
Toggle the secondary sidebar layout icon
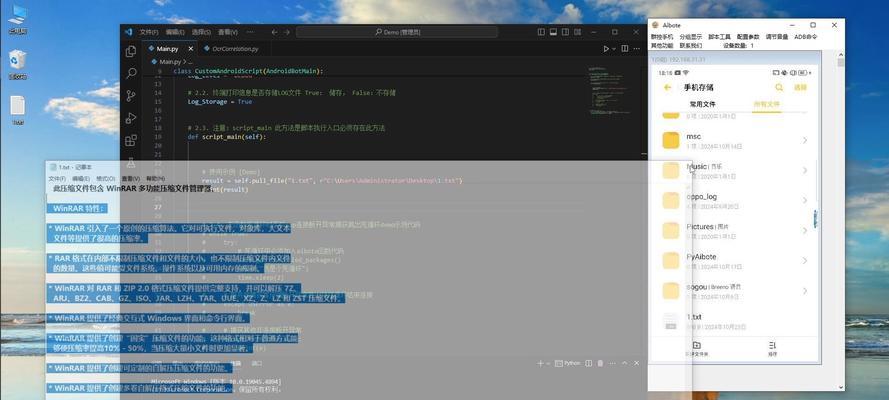(x=566, y=32)
